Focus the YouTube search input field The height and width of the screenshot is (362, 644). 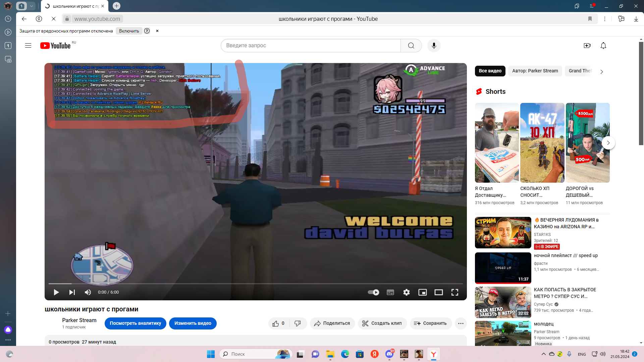(x=311, y=46)
